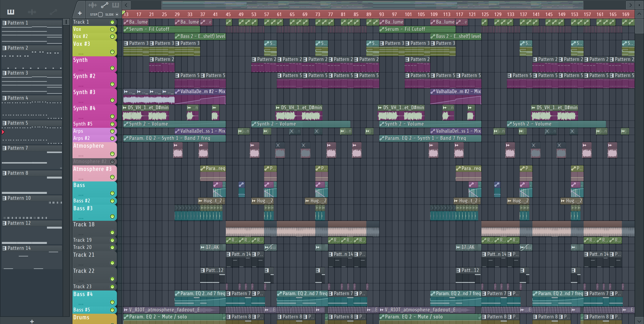The width and height of the screenshot is (644, 324).
Task: Click the vertical scroll up arrow
Action: 639,14
